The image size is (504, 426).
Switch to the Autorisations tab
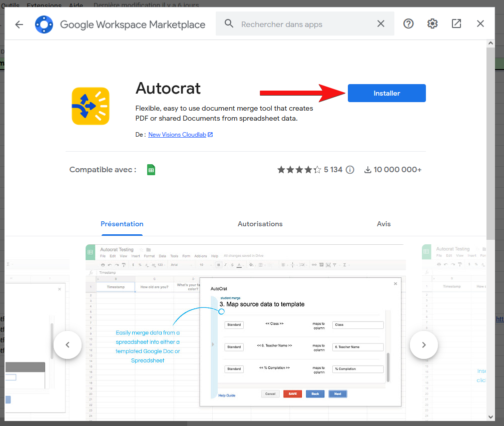260,224
